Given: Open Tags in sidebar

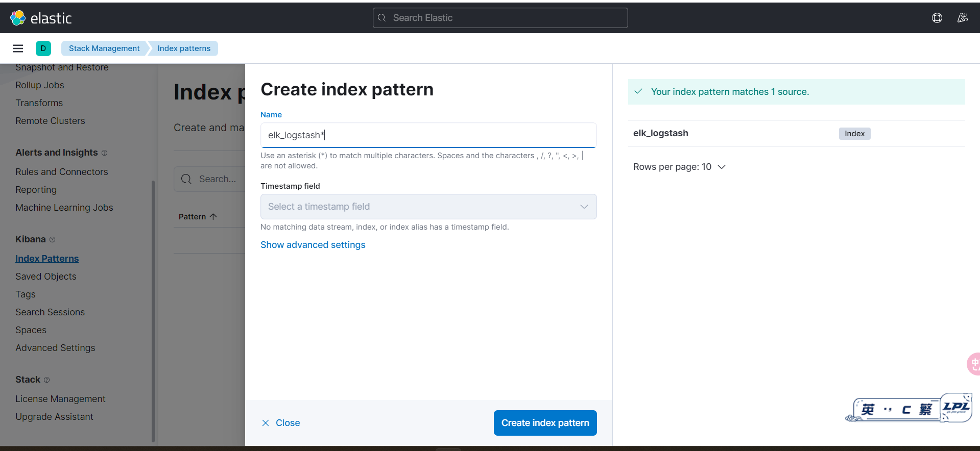Looking at the screenshot, I should 26,294.
